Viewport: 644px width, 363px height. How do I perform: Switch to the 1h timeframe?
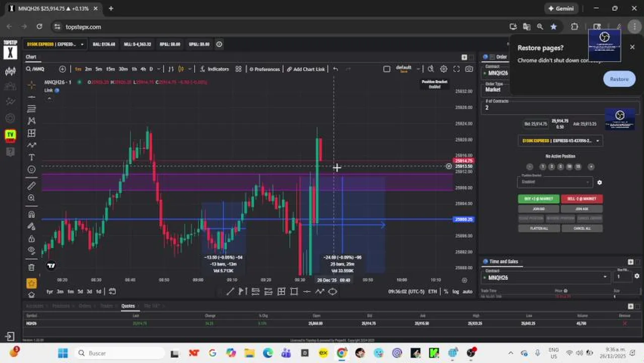(x=134, y=69)
